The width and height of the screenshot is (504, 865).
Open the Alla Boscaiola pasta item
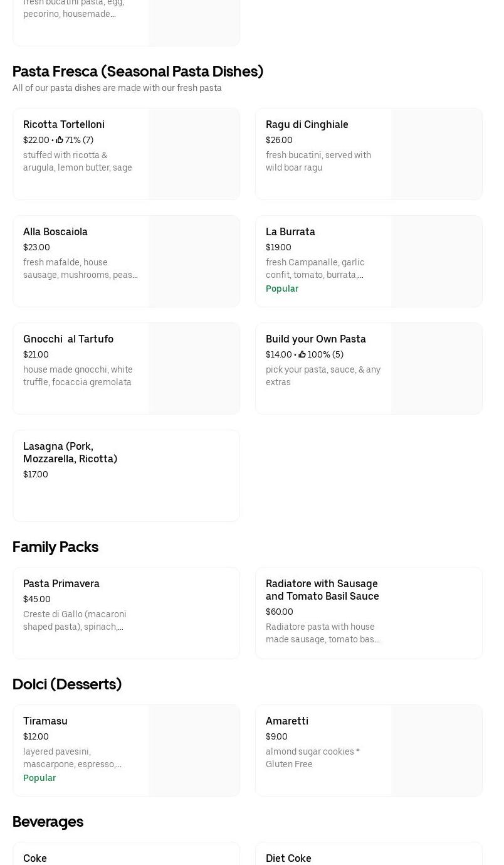pos(55,232)
